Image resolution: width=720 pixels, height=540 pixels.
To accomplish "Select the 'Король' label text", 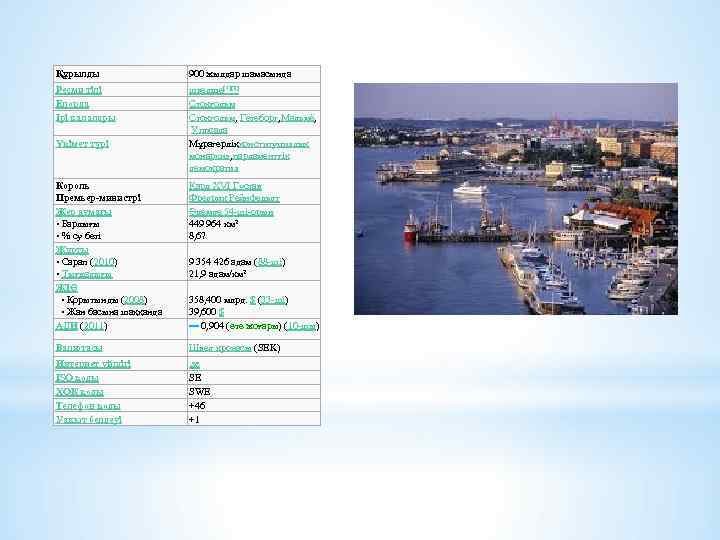I will (x=73, y=186).
